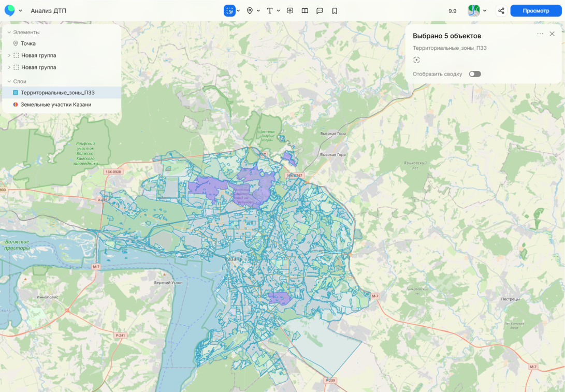Expand the first 'Новая группа' group
This screenshot has width=565, height=392.
tap(9, 55)
